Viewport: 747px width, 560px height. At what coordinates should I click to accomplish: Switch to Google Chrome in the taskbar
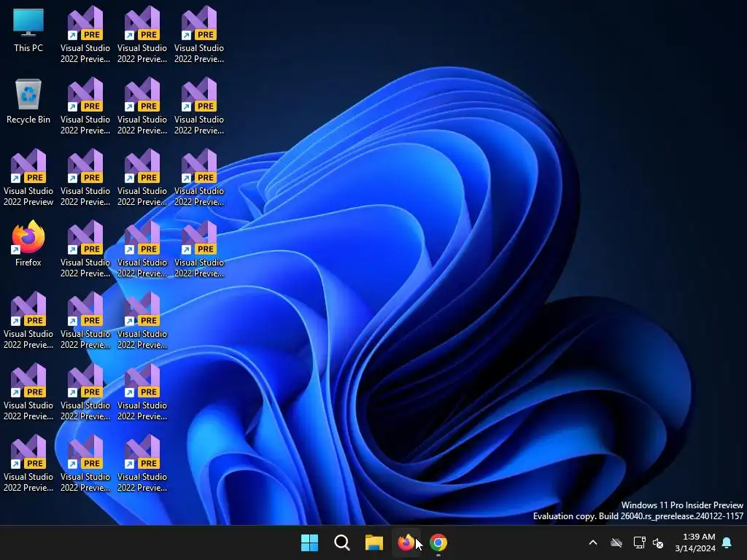coord(438,542)
